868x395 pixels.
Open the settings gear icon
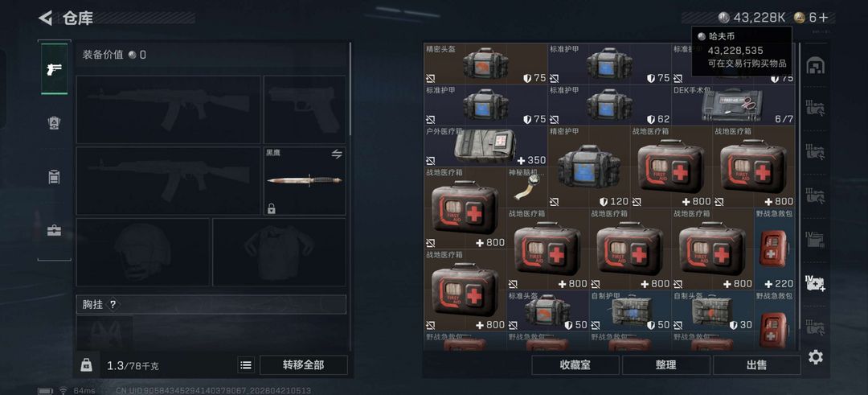coord(816,357)
